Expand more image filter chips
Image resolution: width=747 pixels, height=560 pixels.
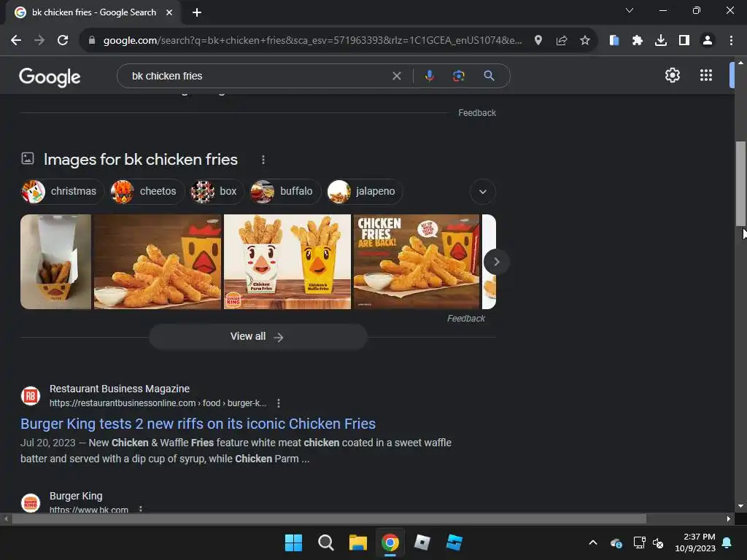[483, 192]
